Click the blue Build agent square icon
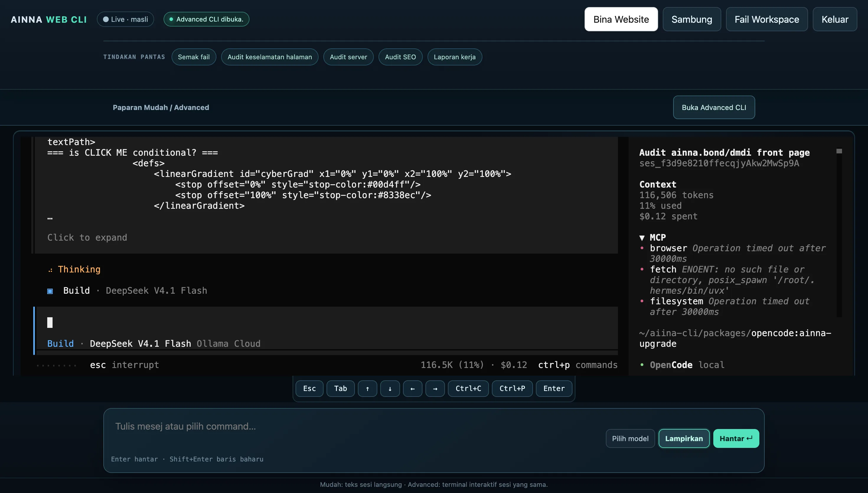The width and height of the screenshot is (868, 493). click(x=50, y=291)
